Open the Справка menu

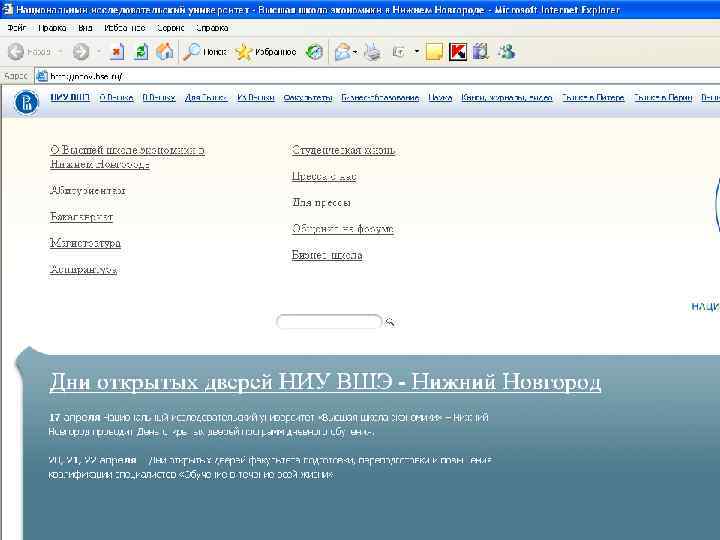(x=212, y=28)
